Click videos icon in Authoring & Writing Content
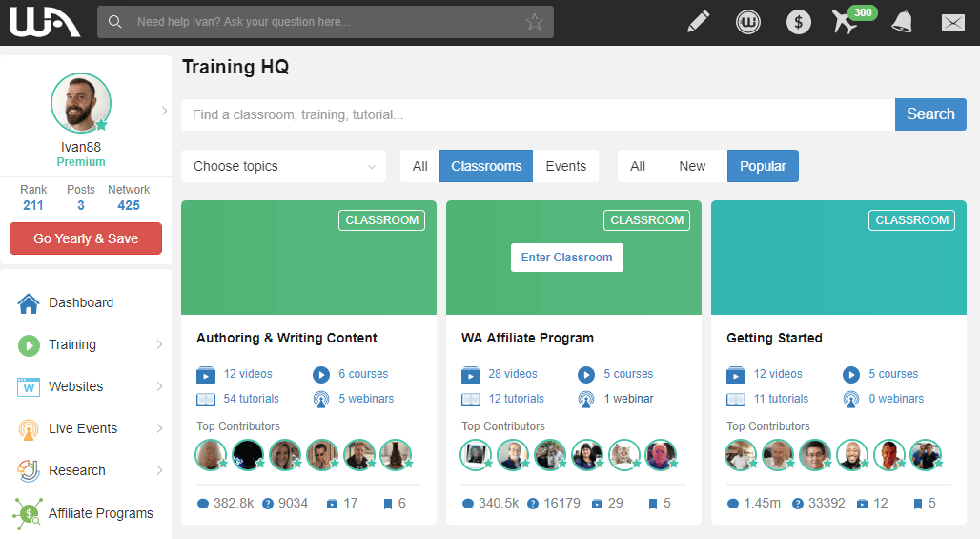The height and width of the screenshot is (539, 980). [x=206, y=375]
